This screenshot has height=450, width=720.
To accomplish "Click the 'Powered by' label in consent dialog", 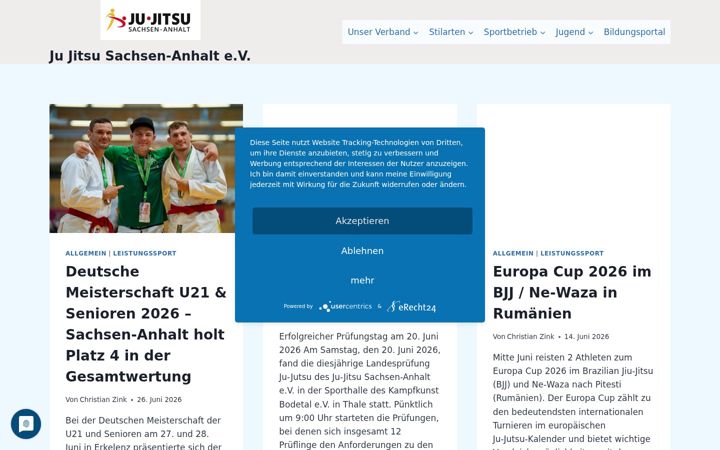I will click(298, 306).
